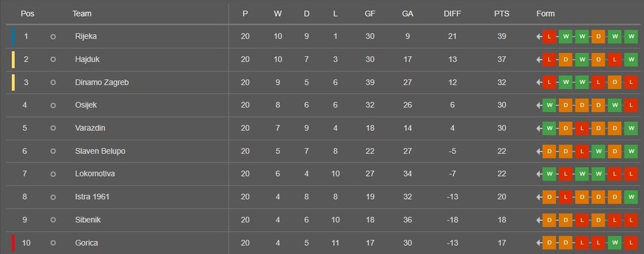Image resolution: width=644 pixels, height=254 pixels.
Task: Click the circle marker next to Gorica
Action: (x=53, y=243)
